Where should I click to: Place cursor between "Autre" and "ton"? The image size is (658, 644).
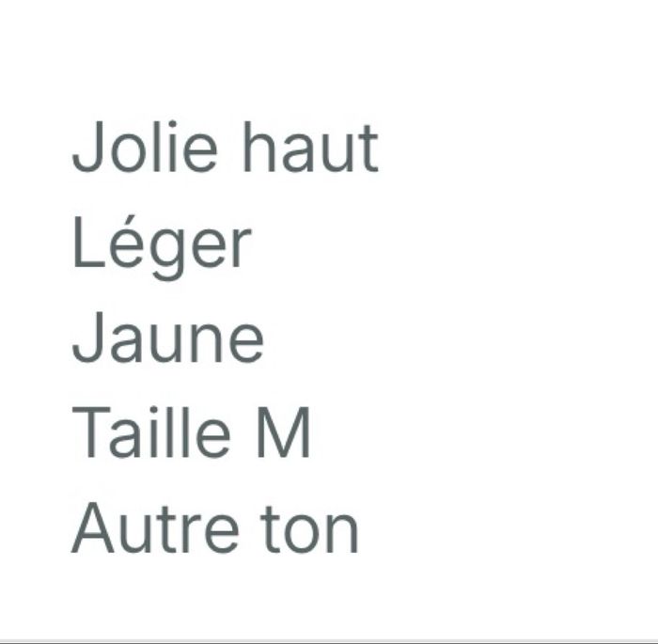click(250, 528)
